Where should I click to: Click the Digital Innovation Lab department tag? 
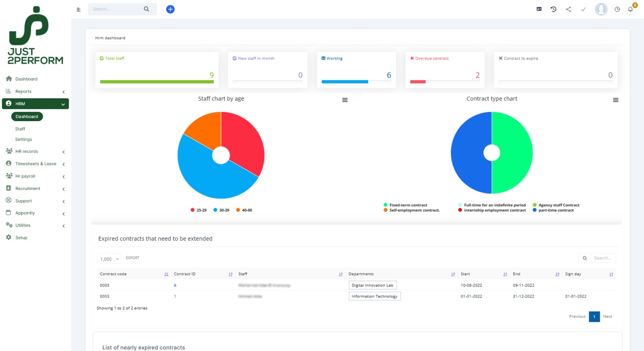(x=373, y=285)
